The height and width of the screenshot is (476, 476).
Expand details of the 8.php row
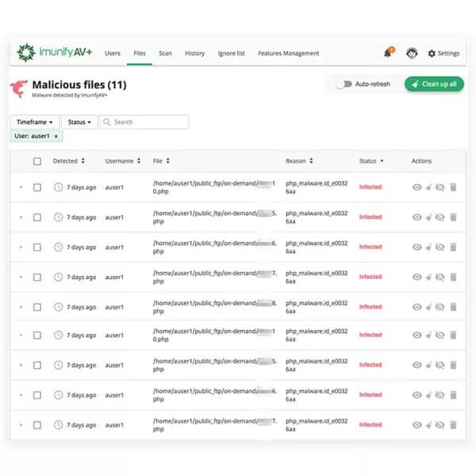[21, 307]
